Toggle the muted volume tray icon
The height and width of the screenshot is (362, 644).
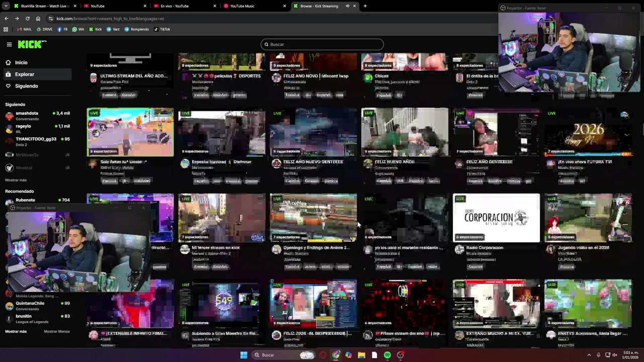pos(615,355)
